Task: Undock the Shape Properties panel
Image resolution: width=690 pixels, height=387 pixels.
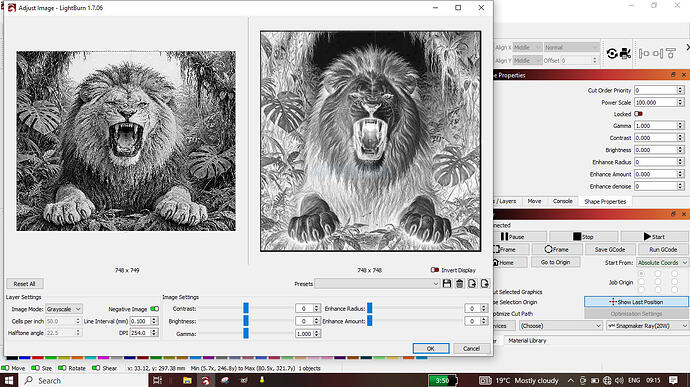Action: tap(673, 75)
